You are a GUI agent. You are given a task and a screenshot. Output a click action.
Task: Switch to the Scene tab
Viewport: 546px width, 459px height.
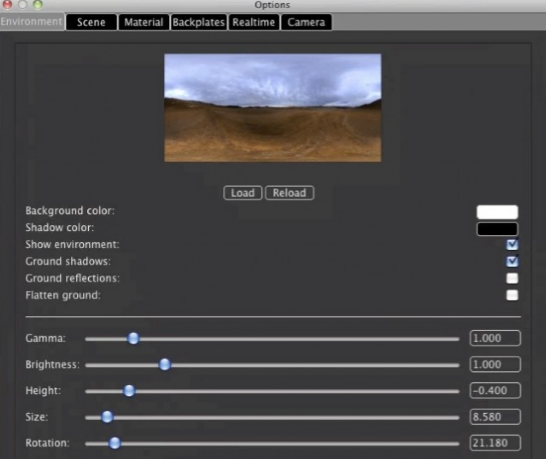click(x=91, y=22)
